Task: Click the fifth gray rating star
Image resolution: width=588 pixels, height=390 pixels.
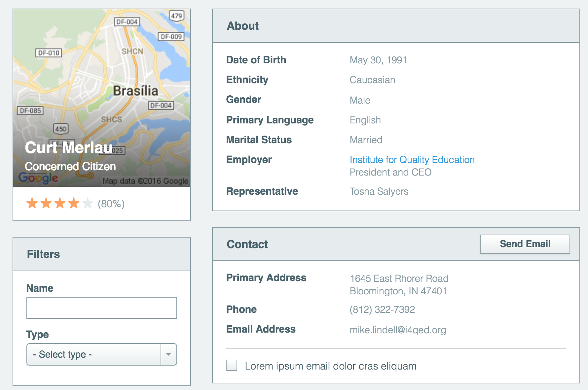Action: click(x=88, y=203)
